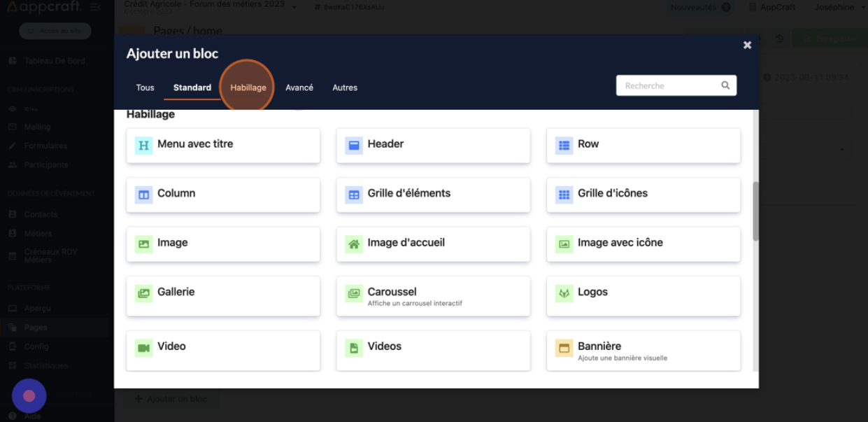The height and width of the screenshot is (422, 868).
Task: Click the search magnifier icon
Action: pyautogui.click(x=725, y=85)
